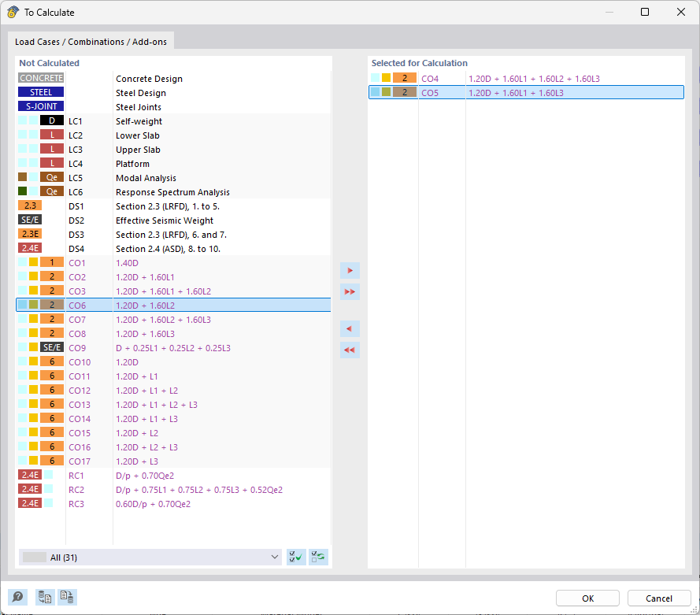Select CO8 1.20D + 1.60L3 row

tap(174, 334)
